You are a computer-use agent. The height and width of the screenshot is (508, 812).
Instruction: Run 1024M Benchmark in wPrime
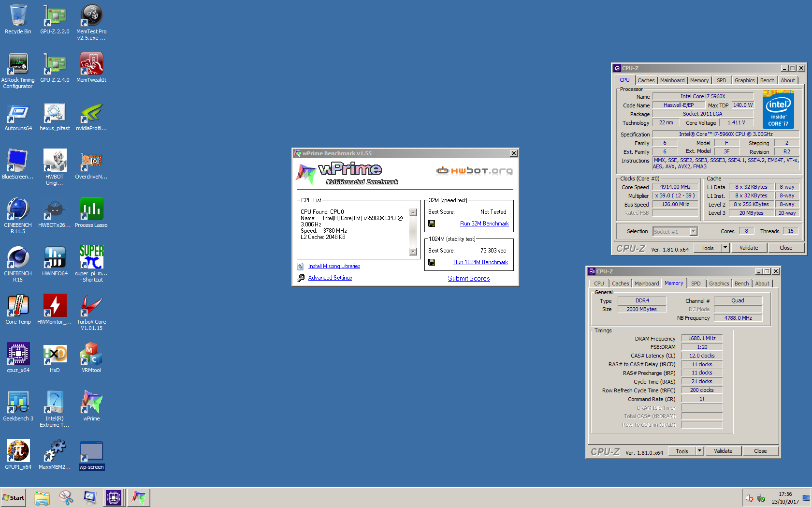[480, 262]
